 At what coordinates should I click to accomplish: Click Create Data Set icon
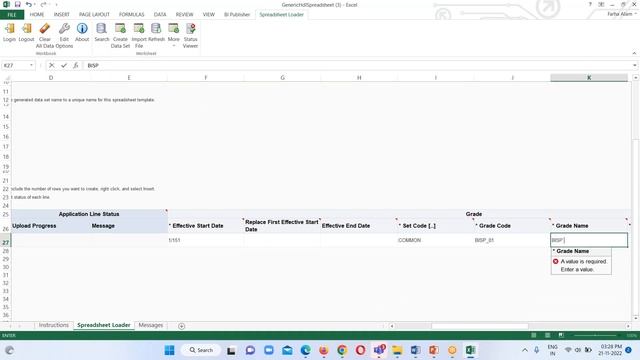(120, 29)
